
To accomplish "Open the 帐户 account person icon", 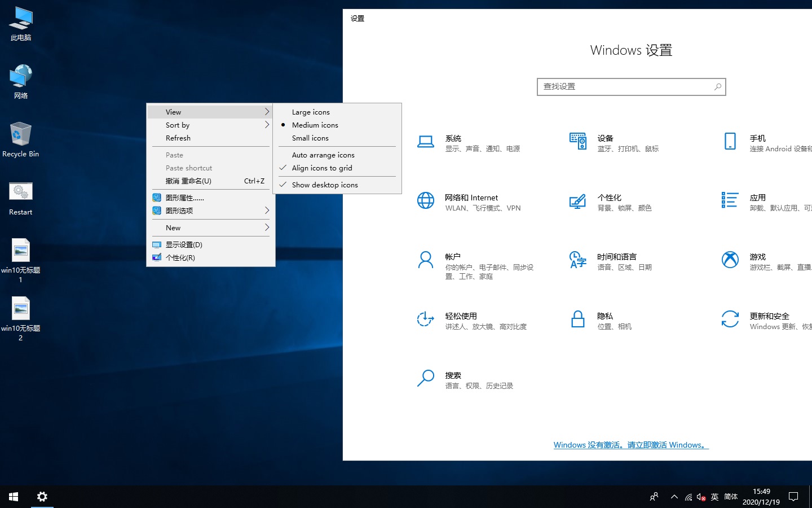I will point(426,260).
